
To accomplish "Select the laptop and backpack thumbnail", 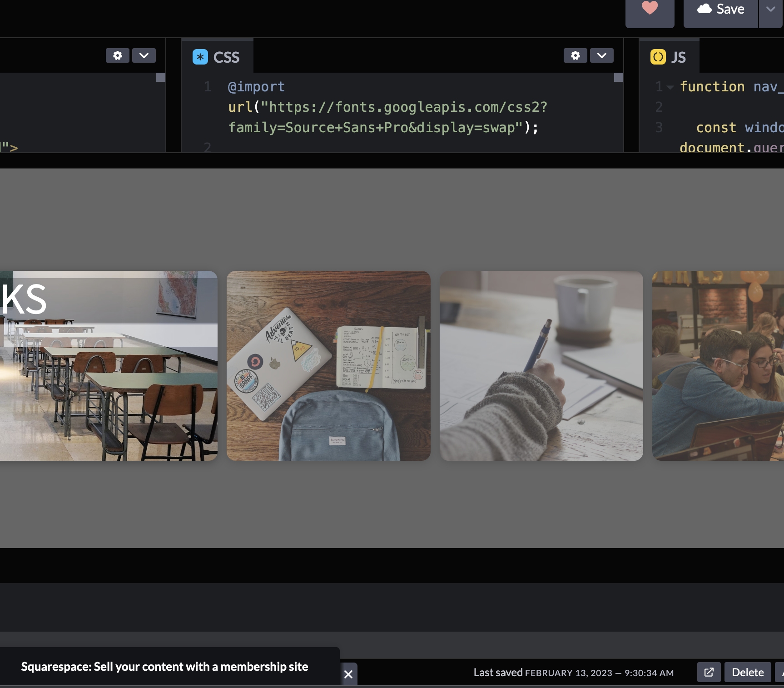I will pyautogui.click(x=328, y=366).
